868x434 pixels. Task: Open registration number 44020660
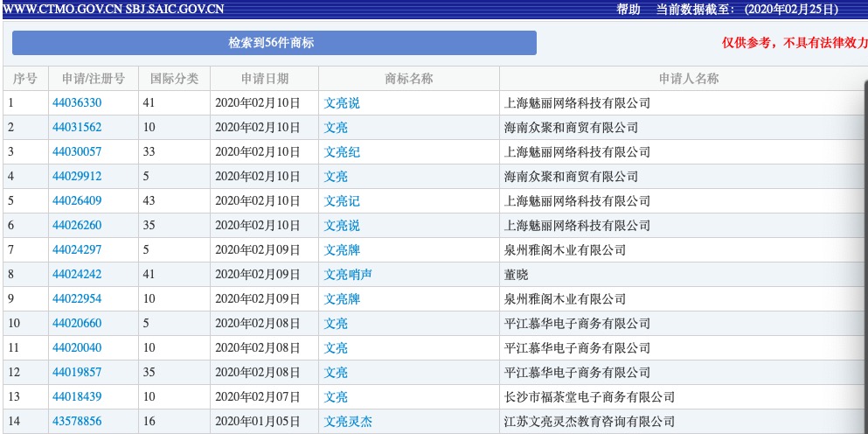tap(77, 323)
